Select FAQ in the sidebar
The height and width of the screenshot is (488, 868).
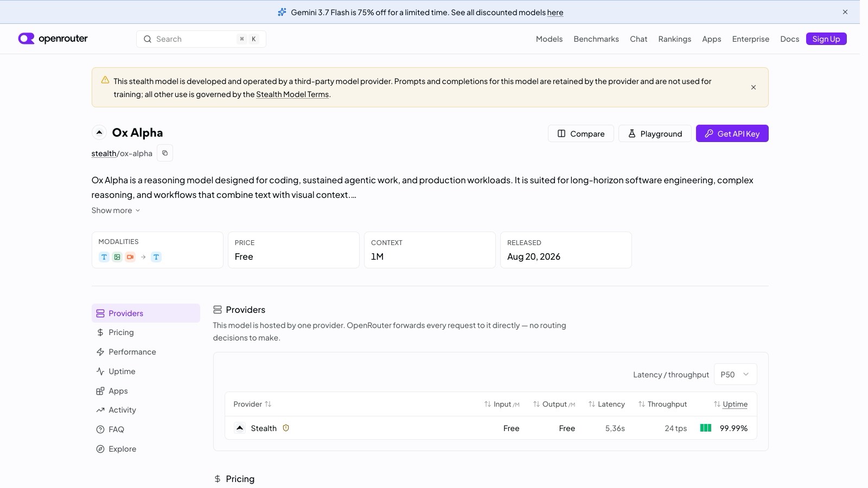tap(145, 429)
